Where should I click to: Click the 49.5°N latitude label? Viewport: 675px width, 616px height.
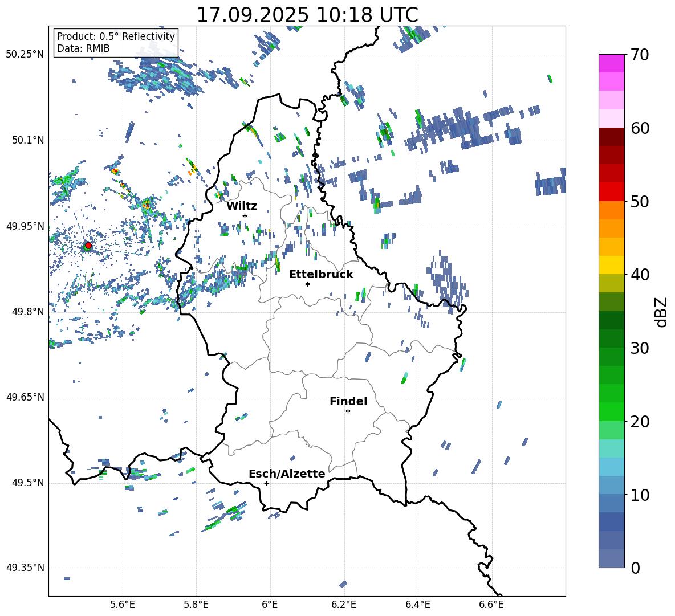27,483
